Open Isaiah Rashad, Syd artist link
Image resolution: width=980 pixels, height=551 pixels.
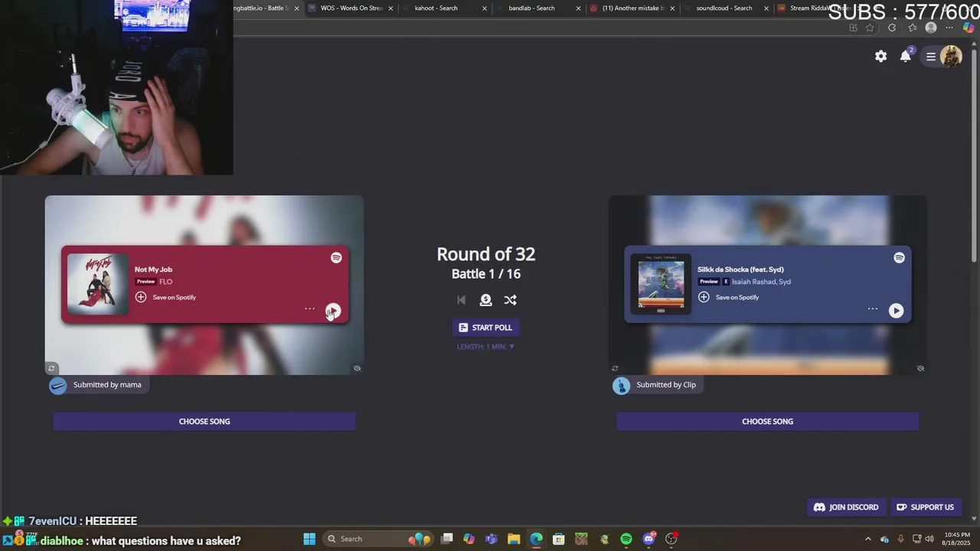[x=761, y=282]
